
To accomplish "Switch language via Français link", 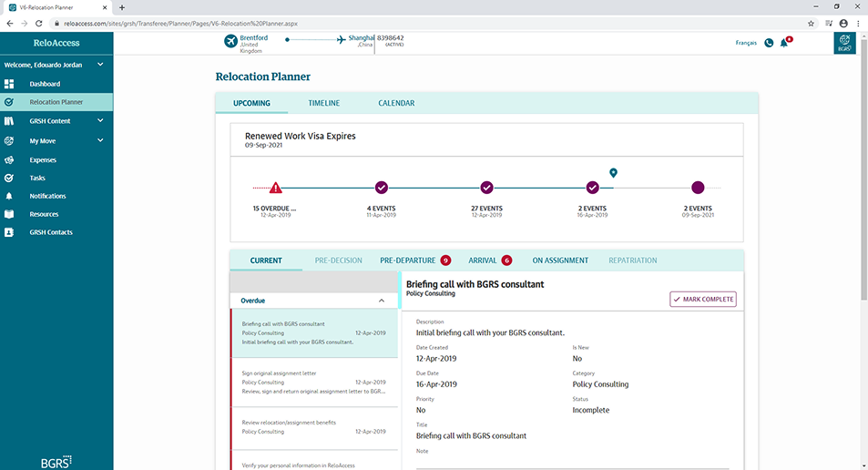I will click(746, 43).
